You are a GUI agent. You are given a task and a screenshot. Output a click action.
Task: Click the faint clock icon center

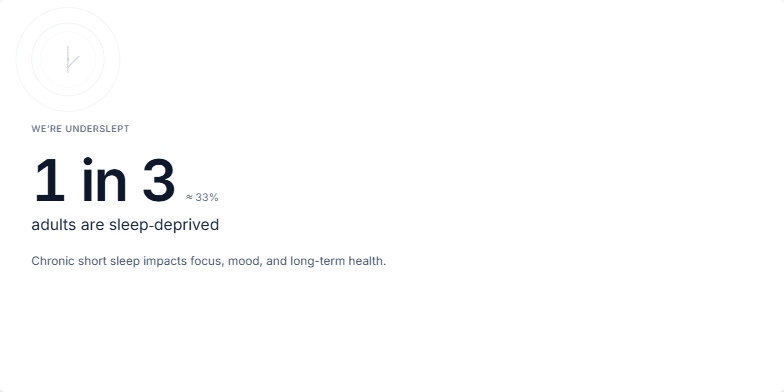[68, 60]
